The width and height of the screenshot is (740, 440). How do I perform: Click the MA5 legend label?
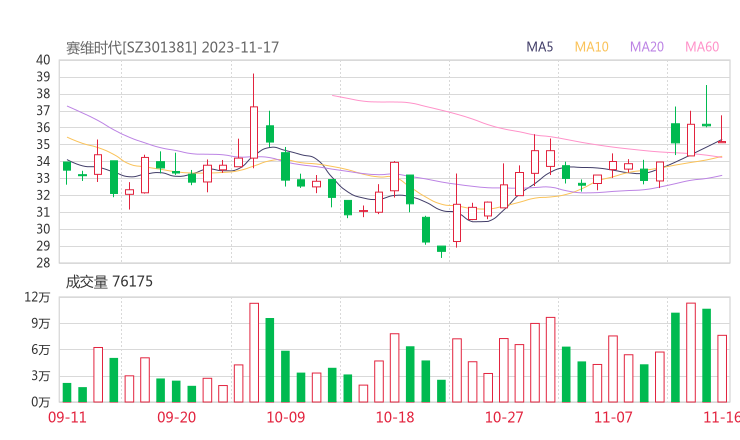click(539, 47)
